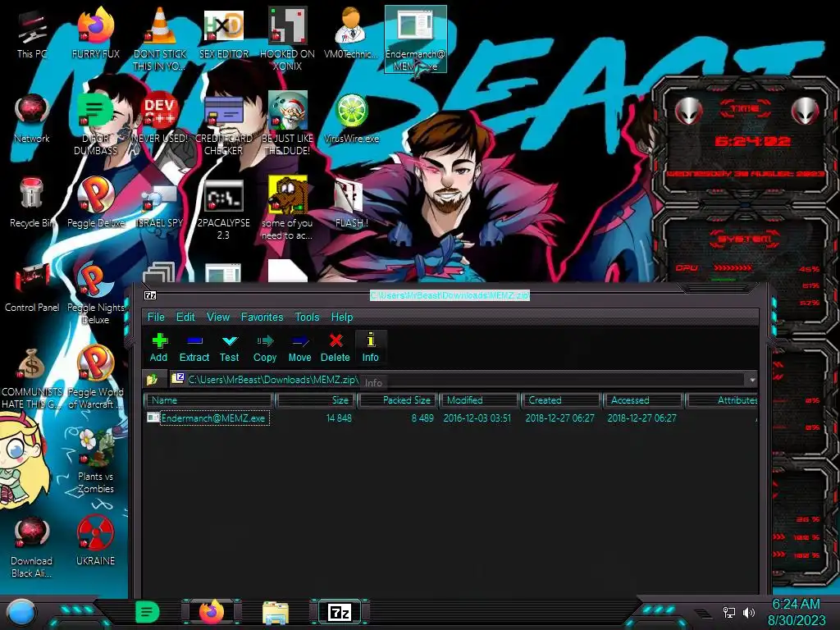Open the View menu in 7-Zip
Viewport: 840px width, 630px height.
[x=218, y=317]
